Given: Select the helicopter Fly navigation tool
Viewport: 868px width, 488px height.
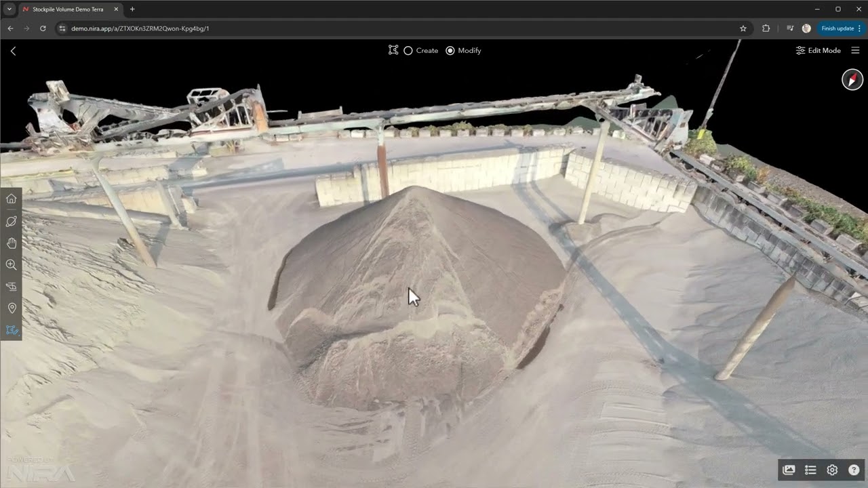Looking at the screenshot, I should 11,287.
